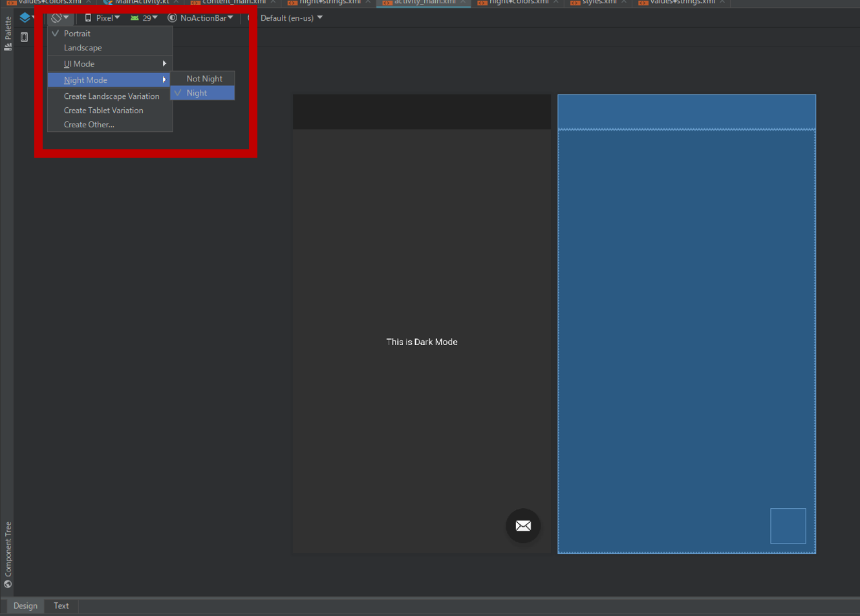
Task: Open the styles.xml editor tab
Action: tap(598, 3)
